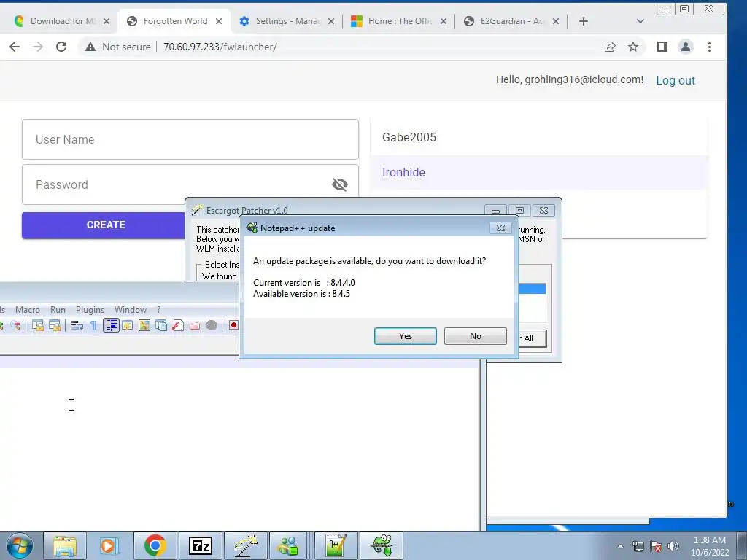Image resolution: width=747 pixels, height=560 pixels.
Task: Go forward in the browser
Action: [38, 47]
